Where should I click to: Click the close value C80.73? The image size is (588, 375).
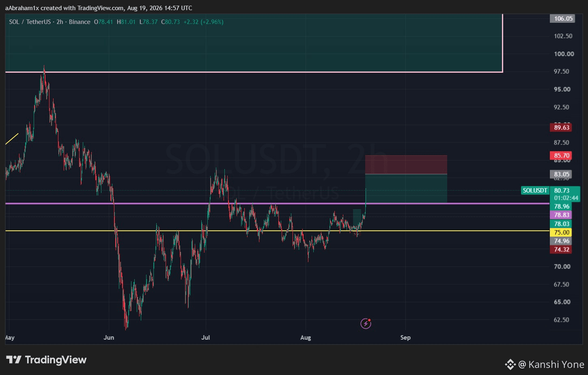click(170, 22)
